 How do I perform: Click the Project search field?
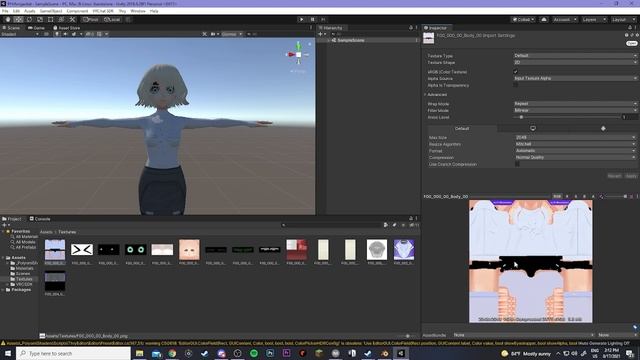click(x=332, y=225)
